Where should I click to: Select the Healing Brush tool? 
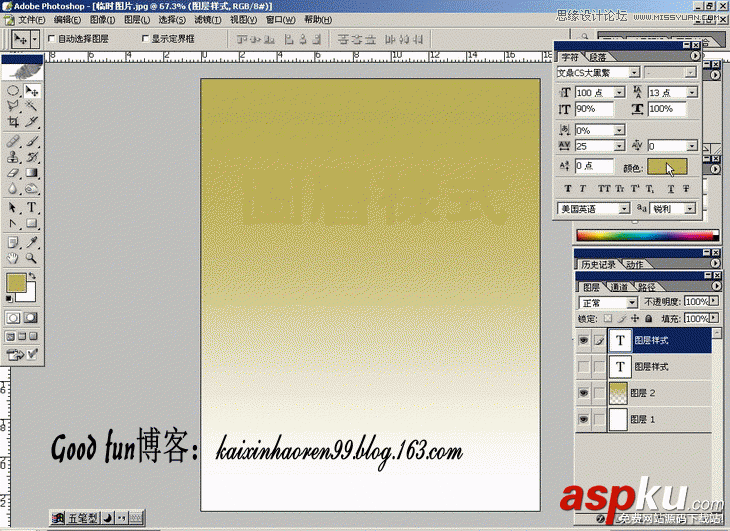pyautogui.click(x=13, y=141)
